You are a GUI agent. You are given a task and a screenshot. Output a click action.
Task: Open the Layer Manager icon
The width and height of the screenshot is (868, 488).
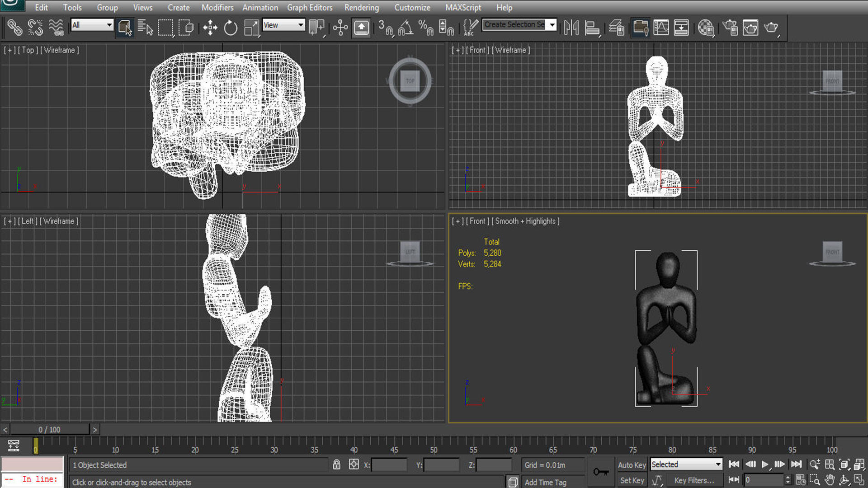coord(617,28)
